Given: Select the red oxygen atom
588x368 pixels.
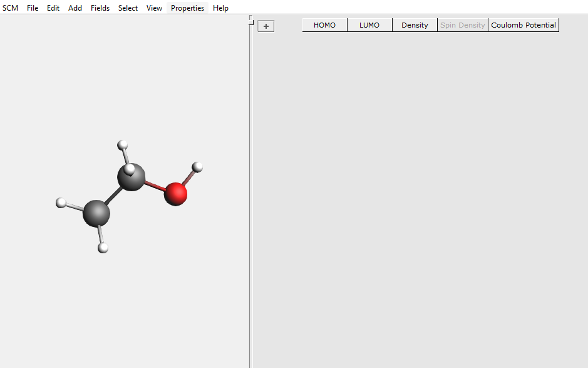Looking at the screenshot, I should pos(176,194).
